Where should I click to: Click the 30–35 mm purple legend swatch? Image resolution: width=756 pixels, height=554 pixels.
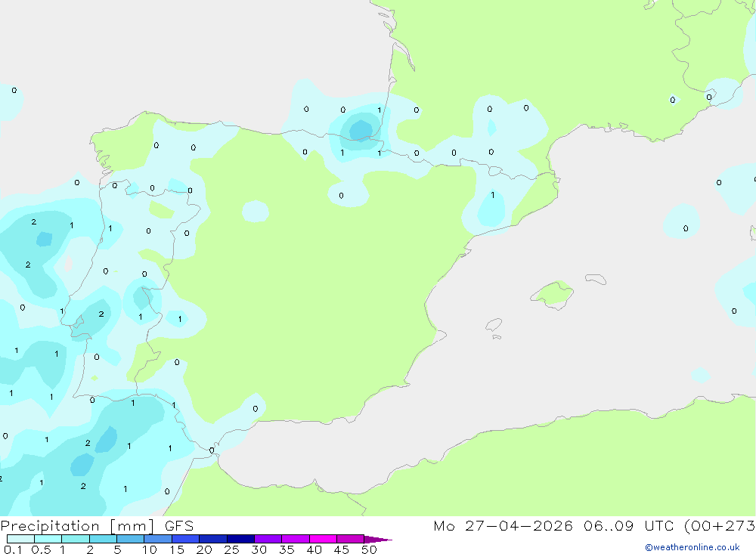(x=268, y=539)
